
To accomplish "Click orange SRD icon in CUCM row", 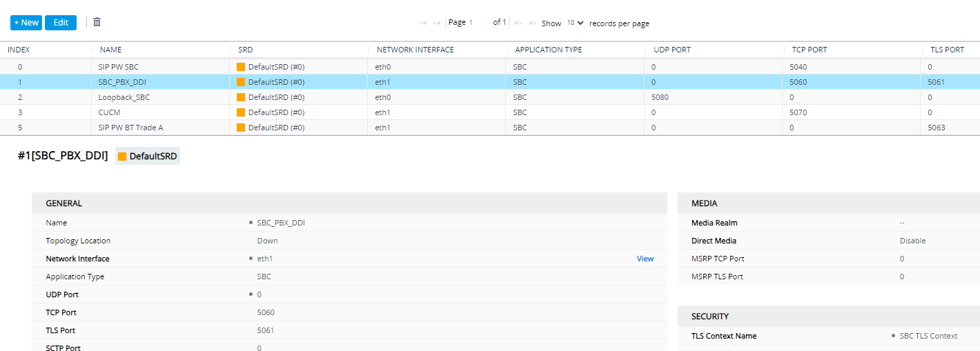I will click(241, 112).
